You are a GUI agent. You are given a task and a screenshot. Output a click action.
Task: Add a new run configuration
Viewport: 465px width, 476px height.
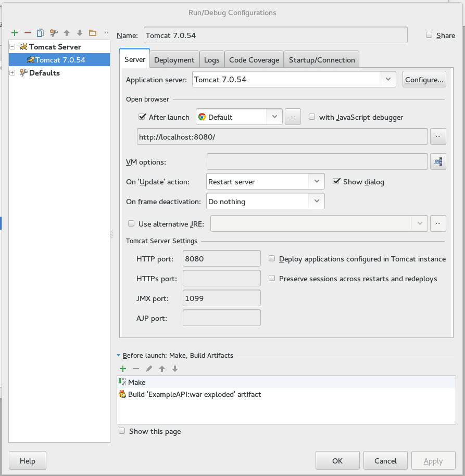(14, 32)
